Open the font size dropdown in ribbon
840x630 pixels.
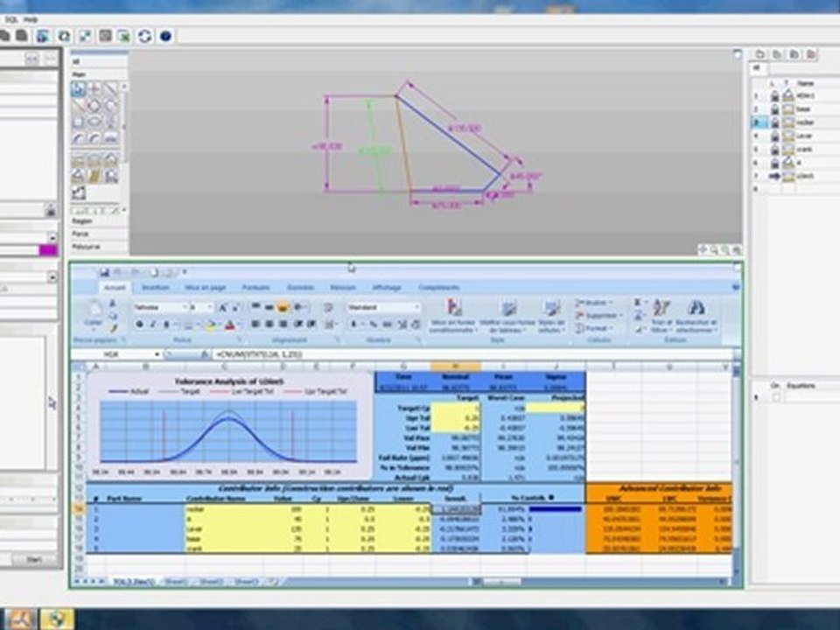pyautogui.click(x=209, y=307)
